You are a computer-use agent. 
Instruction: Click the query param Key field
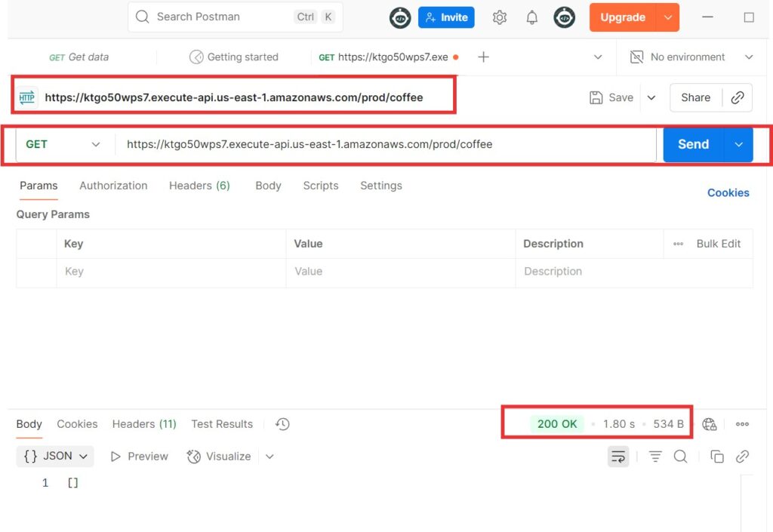point(171,272)
